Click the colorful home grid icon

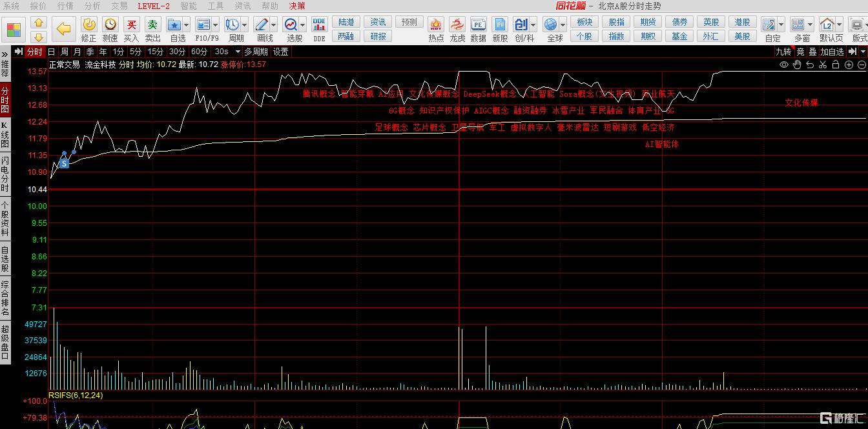14,30
